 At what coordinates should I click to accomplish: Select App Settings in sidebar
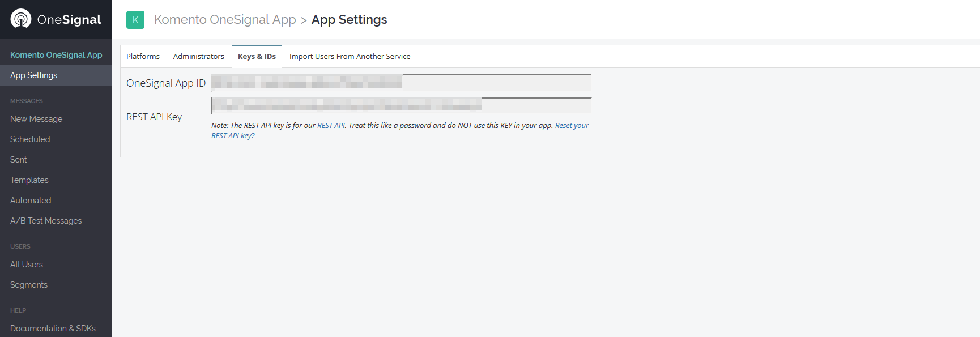[x=56, y=75]
